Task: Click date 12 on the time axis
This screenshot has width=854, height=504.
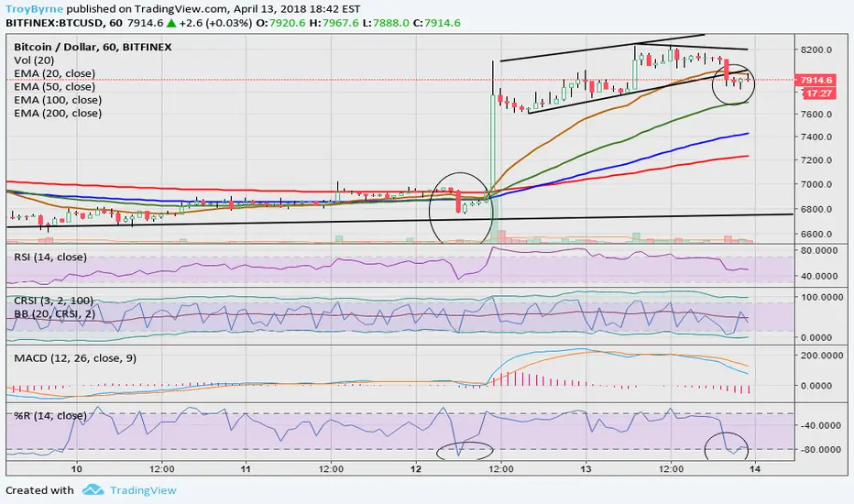Action: 416,468
